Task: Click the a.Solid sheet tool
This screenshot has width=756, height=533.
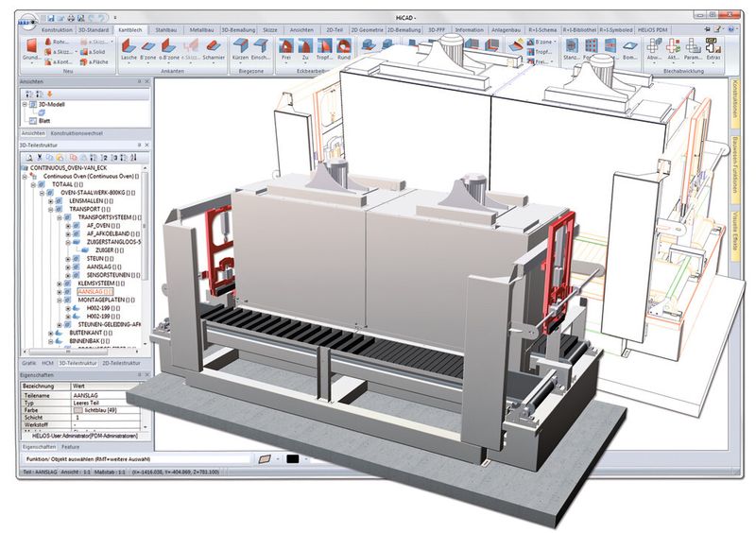Action: pos(93,52)
